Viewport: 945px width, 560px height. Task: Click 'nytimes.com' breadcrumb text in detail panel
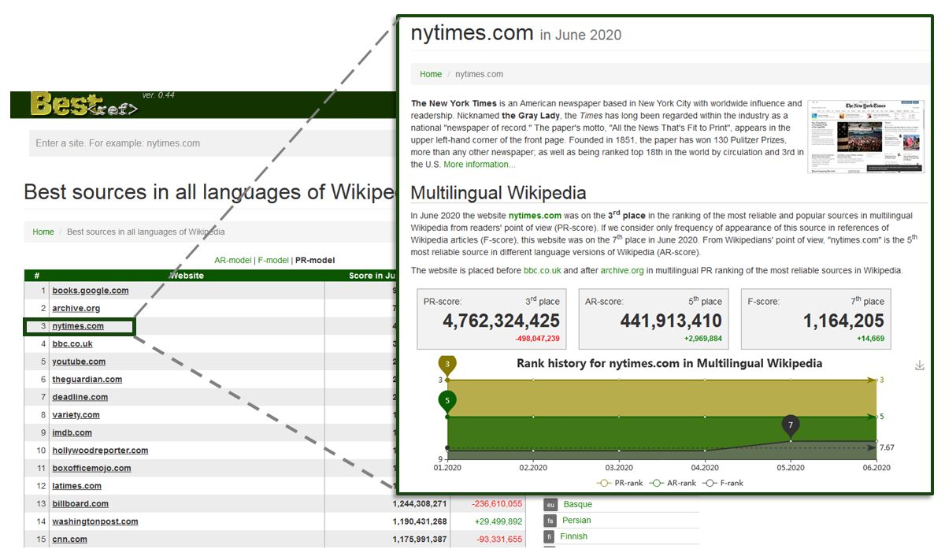[x=479, y=74]
